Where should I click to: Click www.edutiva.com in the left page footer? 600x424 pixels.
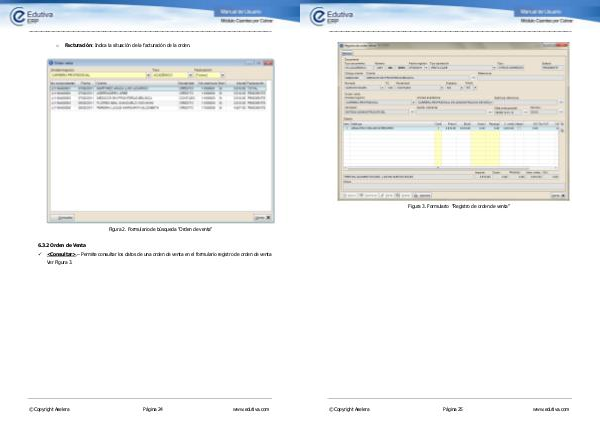point(252,409)
